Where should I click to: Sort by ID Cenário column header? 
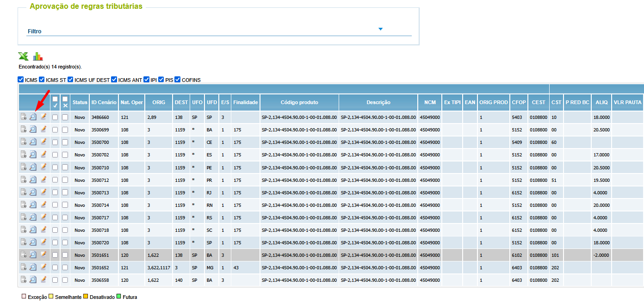coord(104,102)
